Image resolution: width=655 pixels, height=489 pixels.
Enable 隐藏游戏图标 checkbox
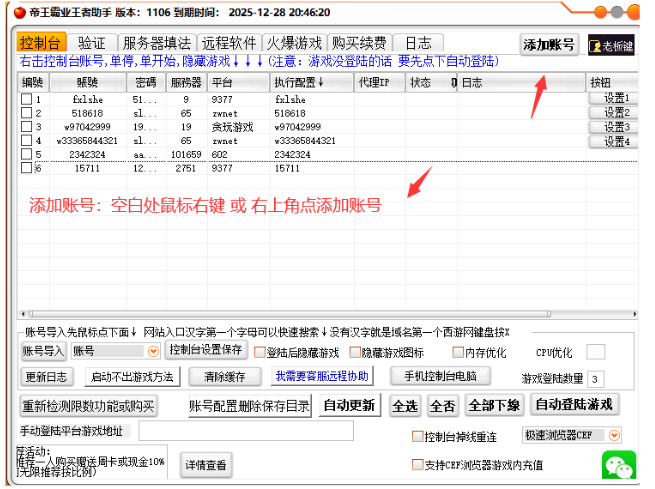355,352
